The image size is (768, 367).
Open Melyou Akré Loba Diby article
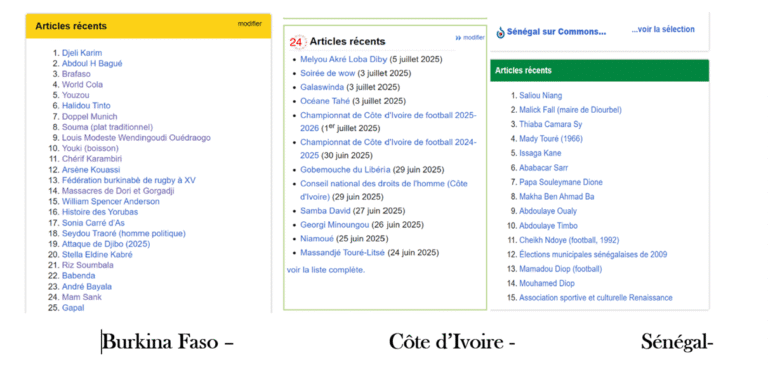(344, 59)
